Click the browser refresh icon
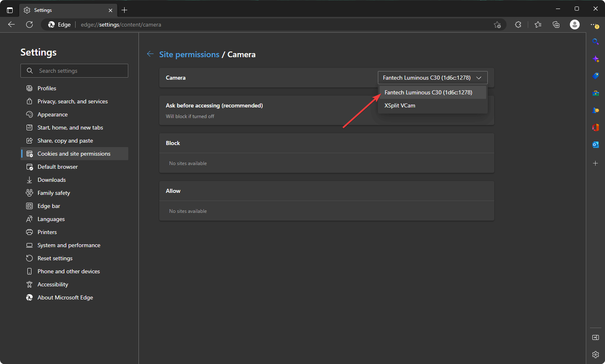Viewport: 605px width, 364px height. 29,25
